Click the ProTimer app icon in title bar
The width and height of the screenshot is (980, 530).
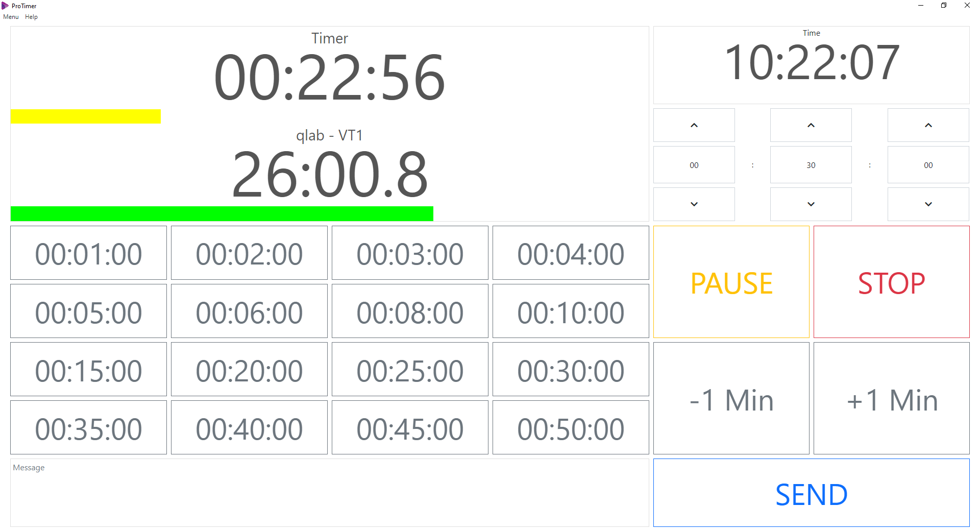(5, 6)
